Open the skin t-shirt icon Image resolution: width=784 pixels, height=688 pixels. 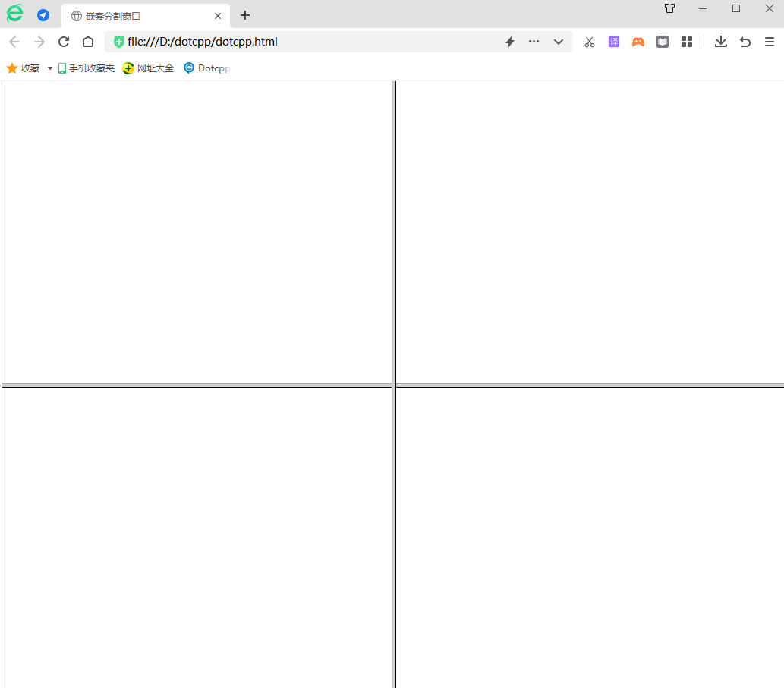point(669,8)
